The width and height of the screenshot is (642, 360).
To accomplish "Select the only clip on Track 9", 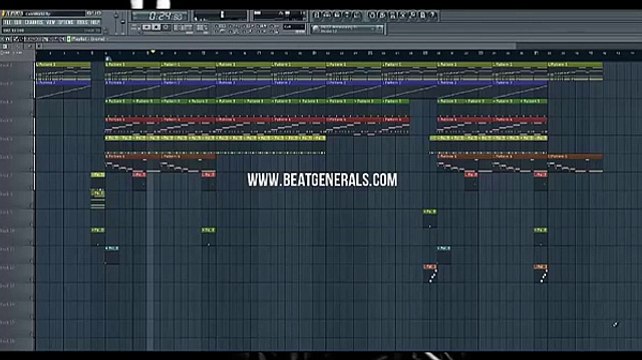I will pyautogui.click(x=430, y=218).
